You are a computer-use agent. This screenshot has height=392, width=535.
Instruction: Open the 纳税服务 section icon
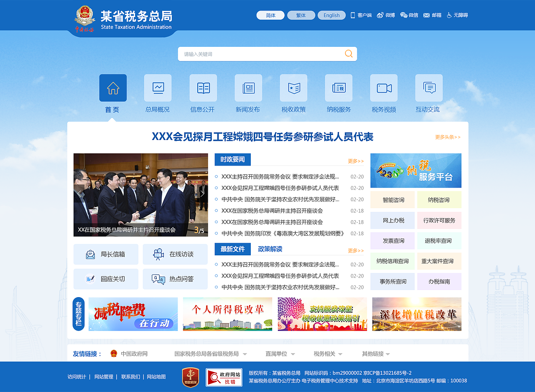339,88
